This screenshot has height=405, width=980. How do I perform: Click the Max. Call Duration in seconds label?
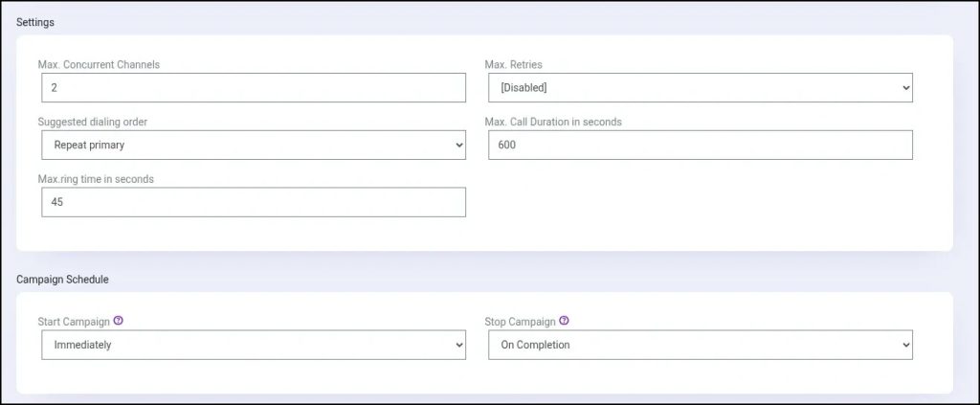(x=553, y=123)
